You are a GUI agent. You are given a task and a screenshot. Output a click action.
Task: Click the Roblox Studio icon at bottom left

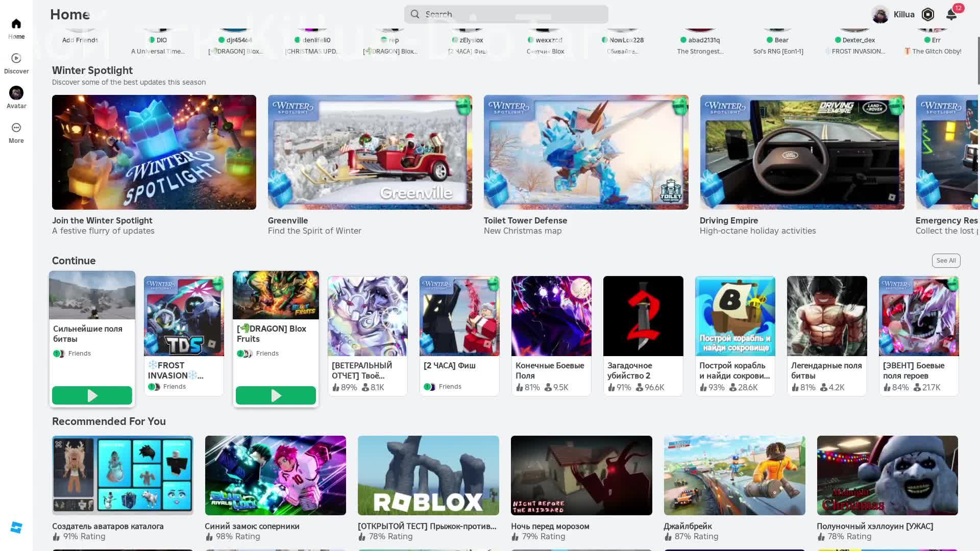point(16,528)
